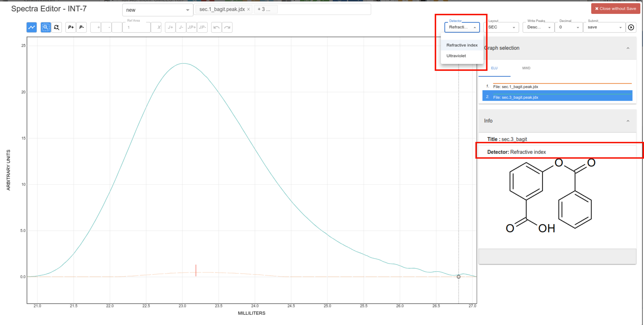Switch to the MWD tab
Image resolution: width=644 pixels, height=325 pixels.
point(526,68)
